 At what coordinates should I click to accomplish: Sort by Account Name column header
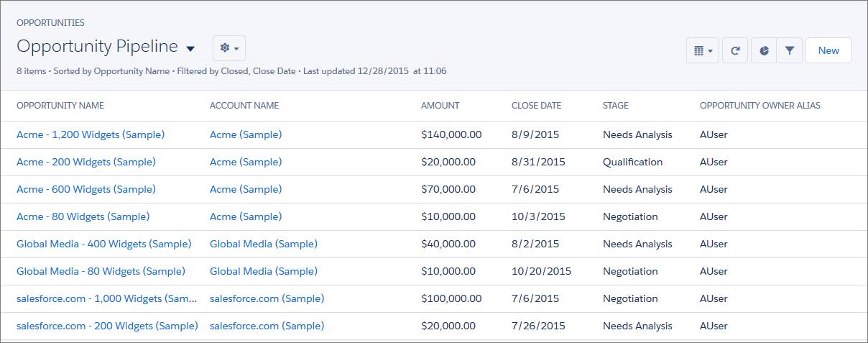[244, 105]
